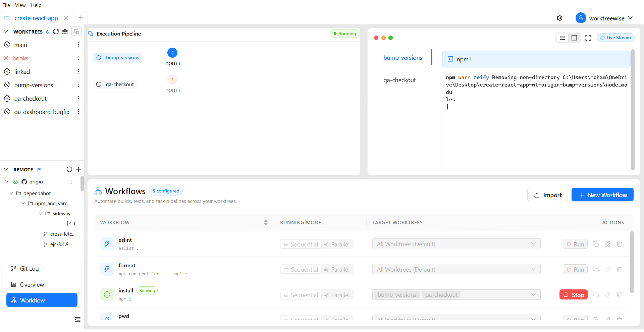Select the create-react-app tab
Viewport: 644px width, 332px height.
pyautogui.click(x=36, y=18)
